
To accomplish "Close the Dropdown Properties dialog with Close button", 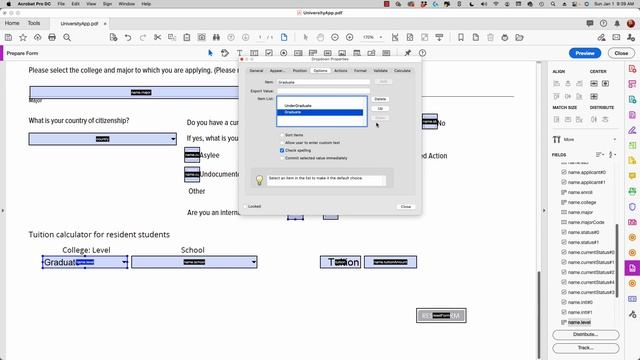I will [x=406, y=207].
